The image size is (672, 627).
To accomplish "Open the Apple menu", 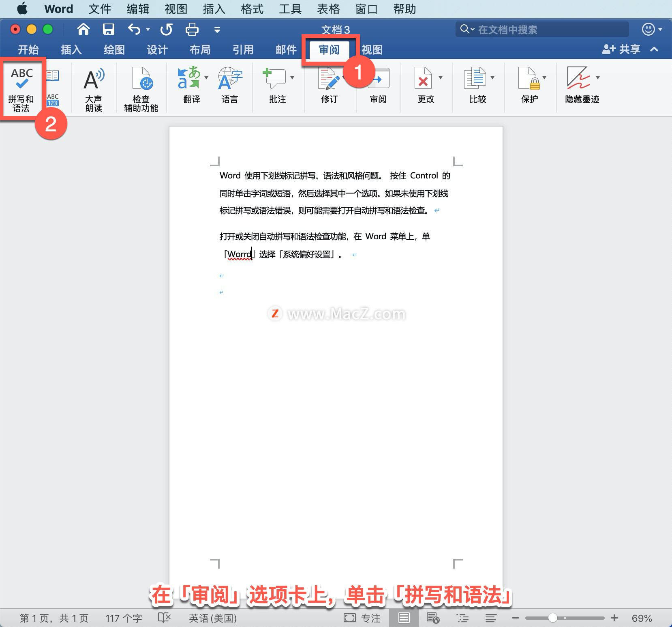I will point(22,9).
